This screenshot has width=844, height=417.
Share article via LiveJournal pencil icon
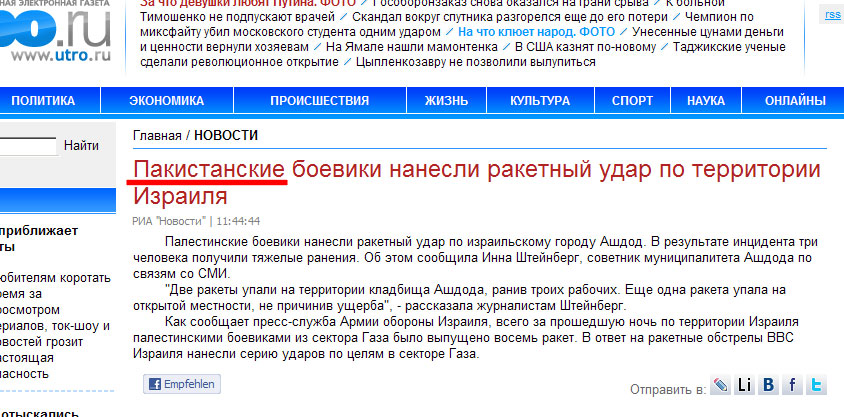point(720,385)
